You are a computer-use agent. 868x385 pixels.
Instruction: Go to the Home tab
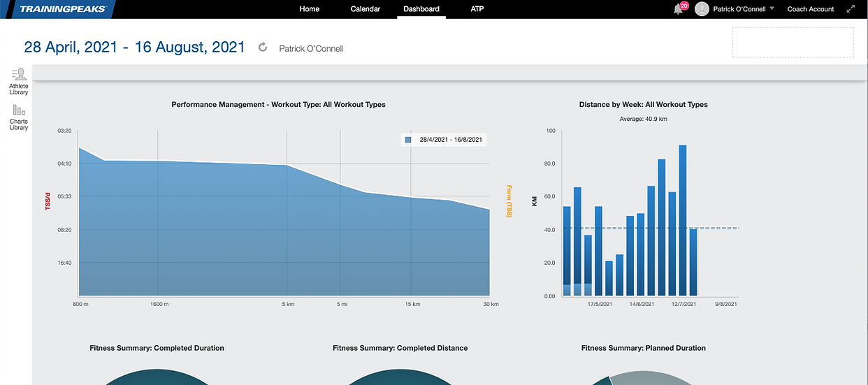[310, 9]
